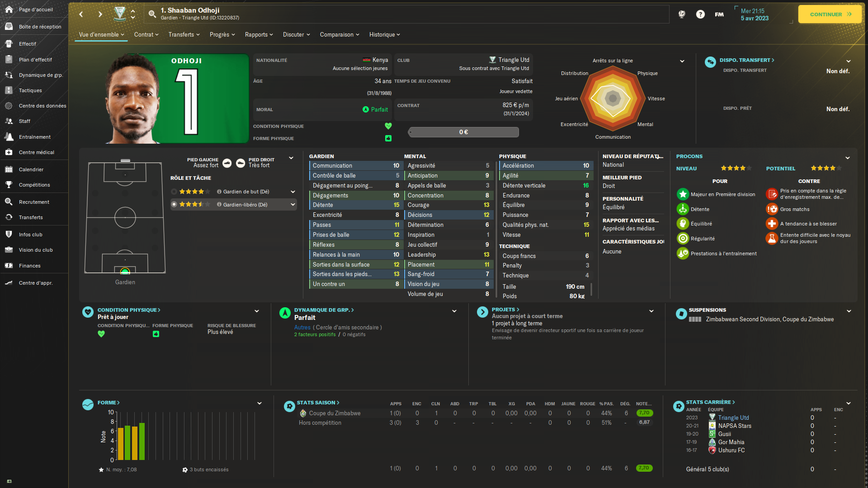Open the Infos club shield icon
This screenshot has width=868, height=488.
9,235
